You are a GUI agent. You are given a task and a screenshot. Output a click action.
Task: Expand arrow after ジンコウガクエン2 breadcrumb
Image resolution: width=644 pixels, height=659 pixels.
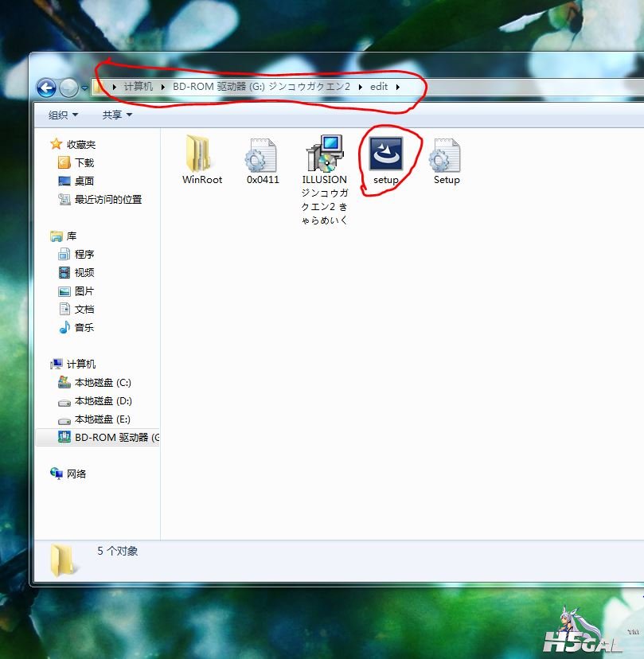click(x=361, y=87)
